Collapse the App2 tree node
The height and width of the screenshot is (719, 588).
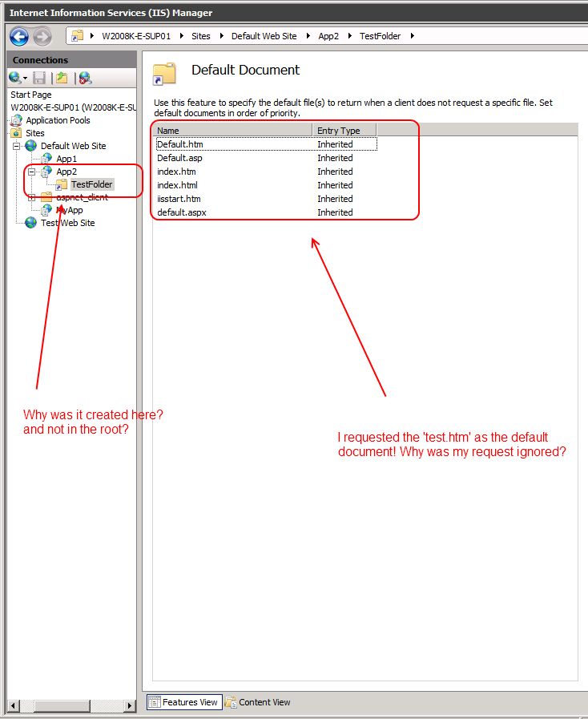pyautogui.click(x=31, y=172)
